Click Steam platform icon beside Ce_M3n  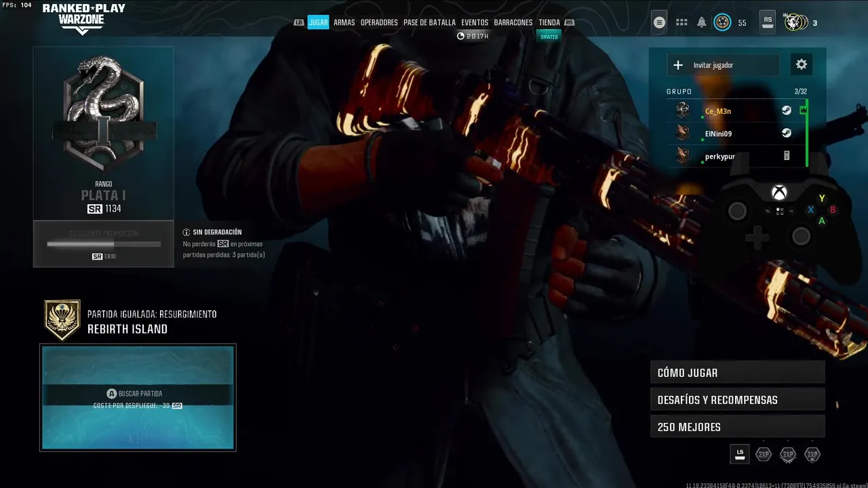tap(787, 110)
